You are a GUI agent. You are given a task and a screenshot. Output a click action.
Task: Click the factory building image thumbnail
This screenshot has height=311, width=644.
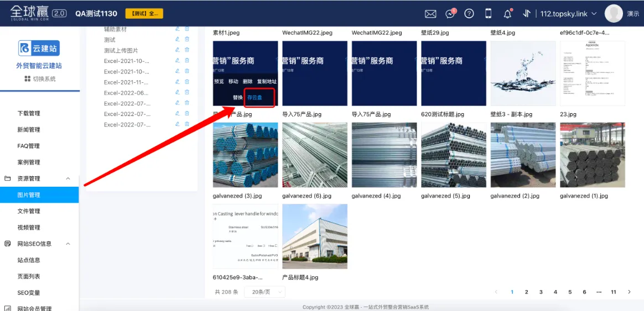click(315, 236)
